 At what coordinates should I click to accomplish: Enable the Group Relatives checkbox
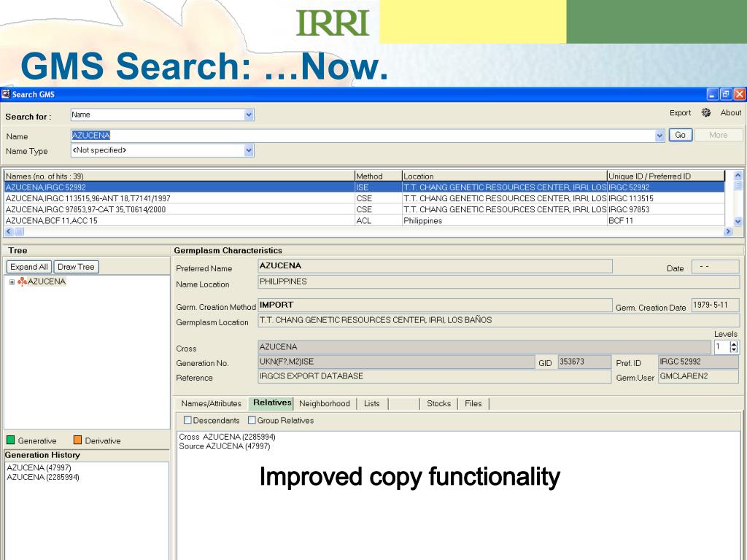click(252, 421)
